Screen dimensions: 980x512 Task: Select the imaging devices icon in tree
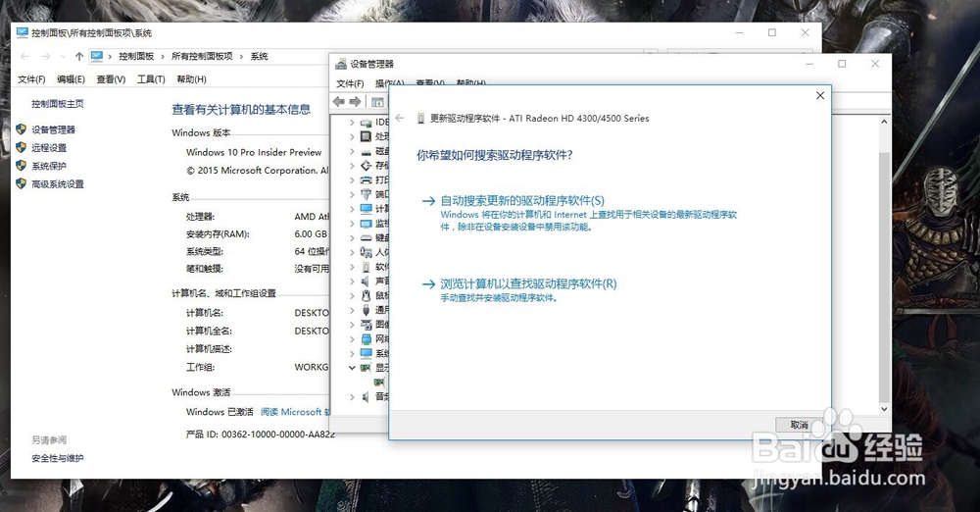click(x=367, y=325)
